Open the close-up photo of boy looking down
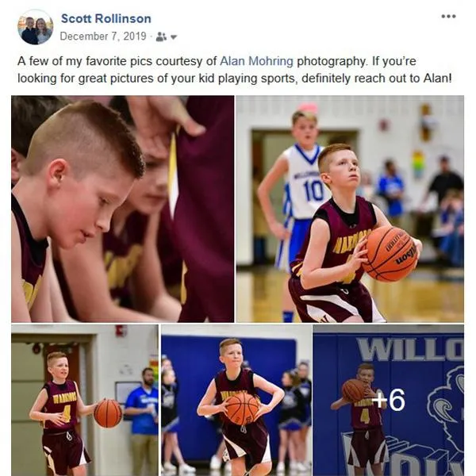Image resolution: width=476 pixels, height=476 pixels. coord(123,209)
